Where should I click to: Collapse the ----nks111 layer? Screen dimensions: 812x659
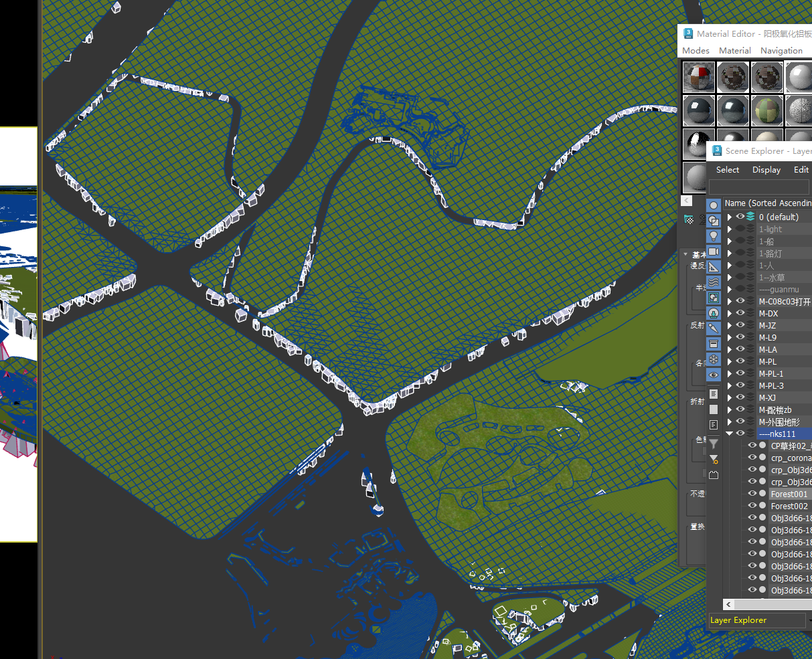coord(730,434)
